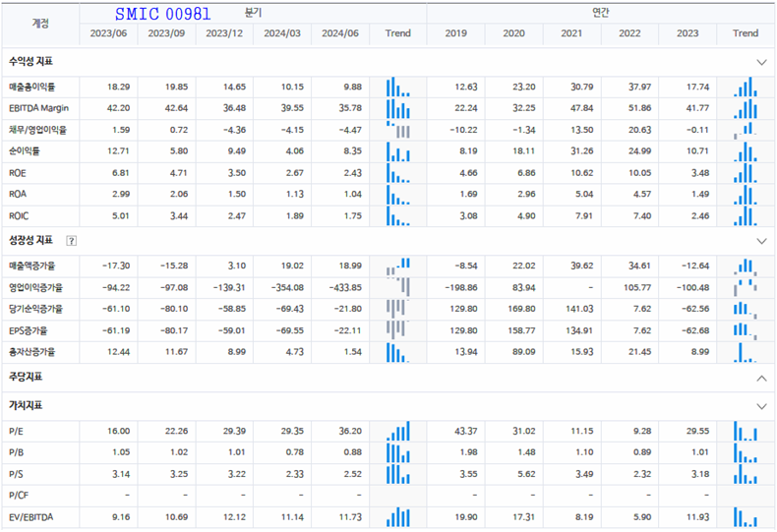
Task: Click the quarterly Trend chart for P/E
Action: 398,431
